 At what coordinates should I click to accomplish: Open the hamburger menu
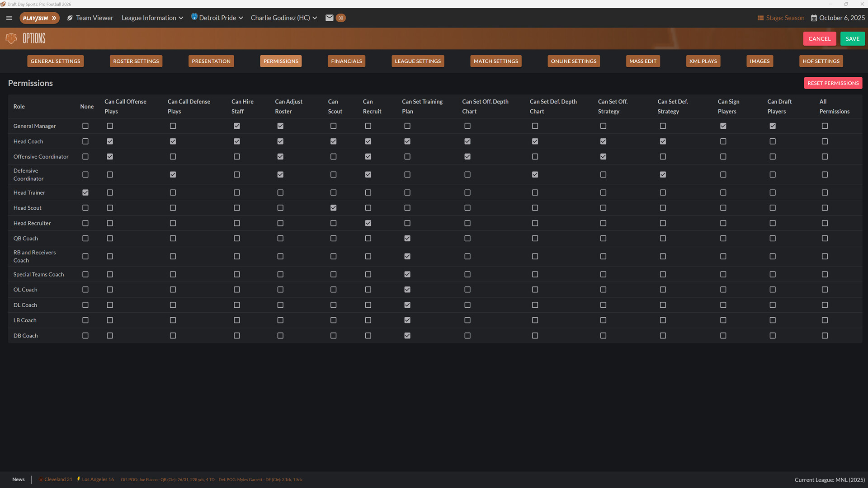point(9,18)
